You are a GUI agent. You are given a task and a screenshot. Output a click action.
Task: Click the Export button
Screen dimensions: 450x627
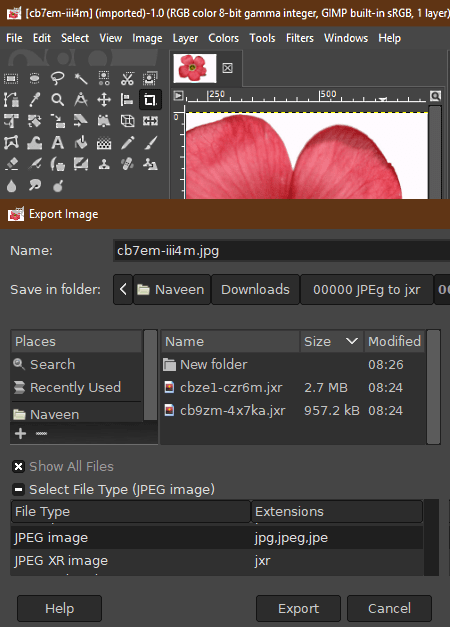(298, 608)
